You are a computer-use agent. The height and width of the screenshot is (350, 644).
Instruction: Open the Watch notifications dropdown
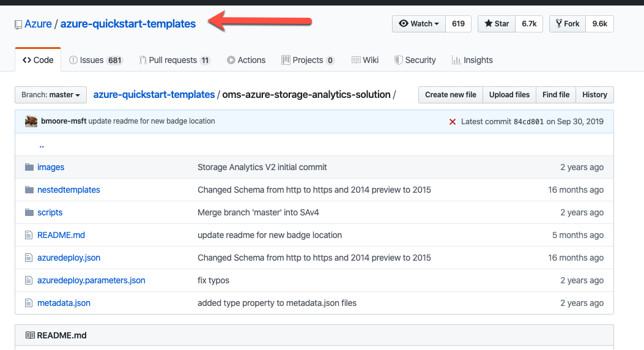pyautogui.click(x=419, y=24)
